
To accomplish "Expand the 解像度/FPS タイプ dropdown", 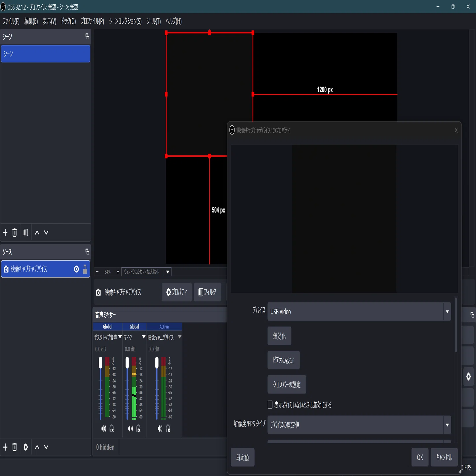I will click(359, 425).
